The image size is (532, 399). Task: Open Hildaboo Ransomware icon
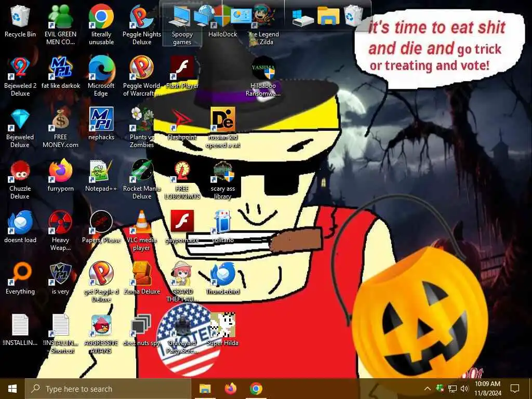pyautogui.click(x=263, y=76)
